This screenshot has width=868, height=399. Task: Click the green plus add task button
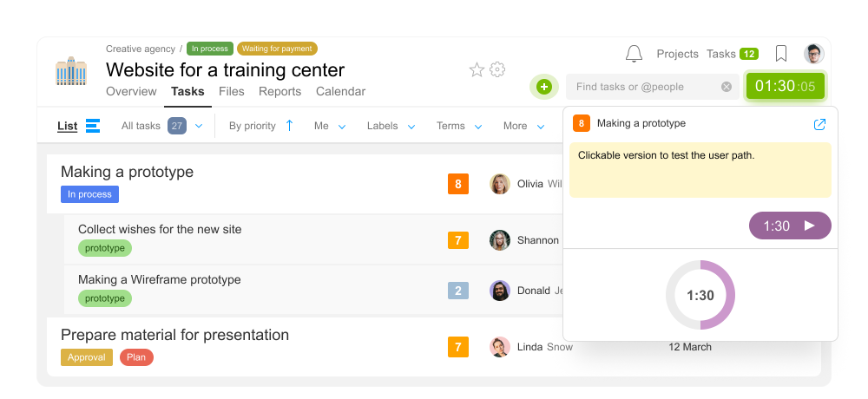tap(544, 87)
